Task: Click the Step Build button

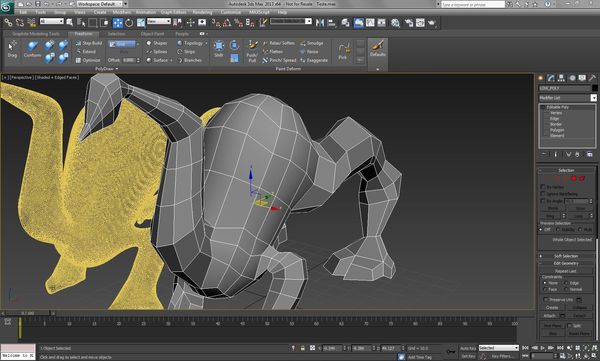Action: click(x=89, y=43)
